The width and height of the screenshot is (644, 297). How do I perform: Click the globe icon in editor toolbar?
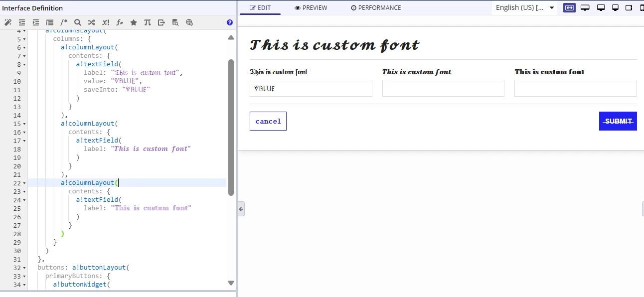189,22
